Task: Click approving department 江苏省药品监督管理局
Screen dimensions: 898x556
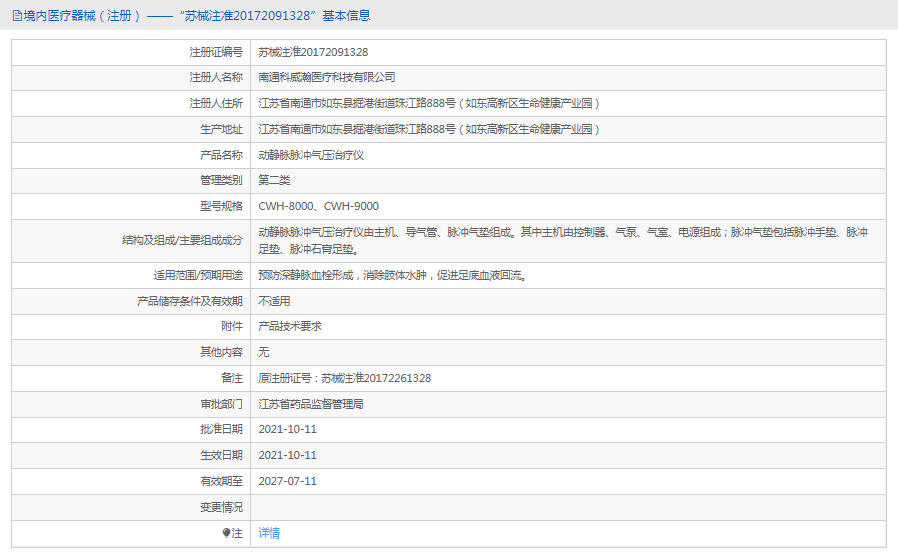Action: (311, 404)
